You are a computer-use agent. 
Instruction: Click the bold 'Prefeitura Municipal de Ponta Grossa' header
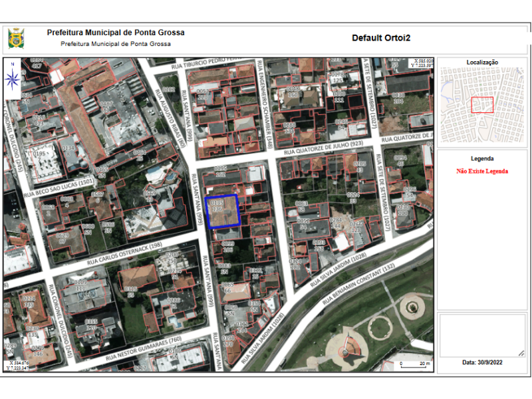pyautogui.click(x=116, y=33)
